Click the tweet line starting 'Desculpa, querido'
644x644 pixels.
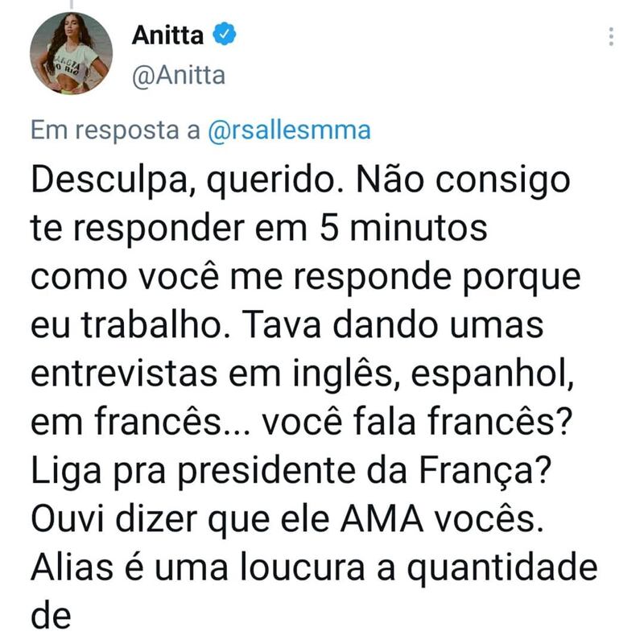(300, 180)
